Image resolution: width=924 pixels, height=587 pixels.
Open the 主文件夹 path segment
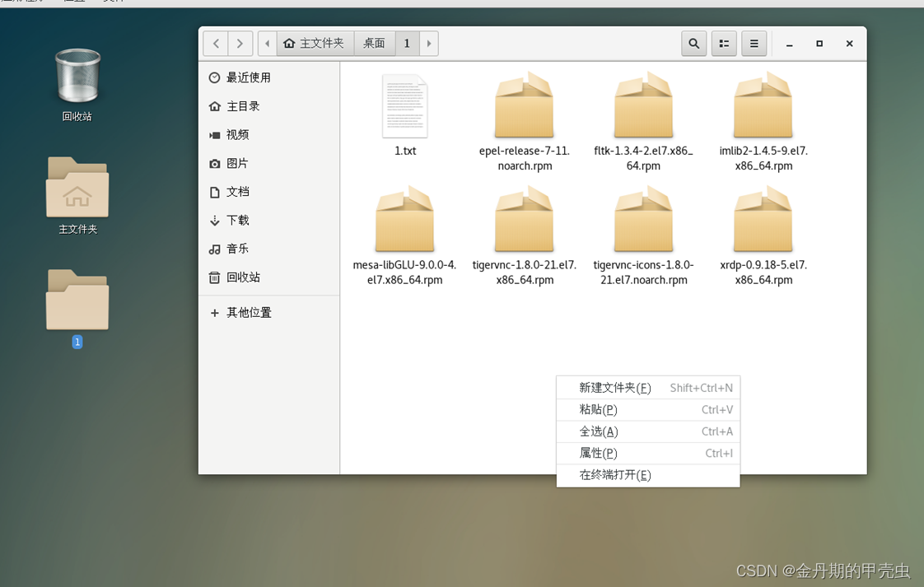(x=315, y=44)
